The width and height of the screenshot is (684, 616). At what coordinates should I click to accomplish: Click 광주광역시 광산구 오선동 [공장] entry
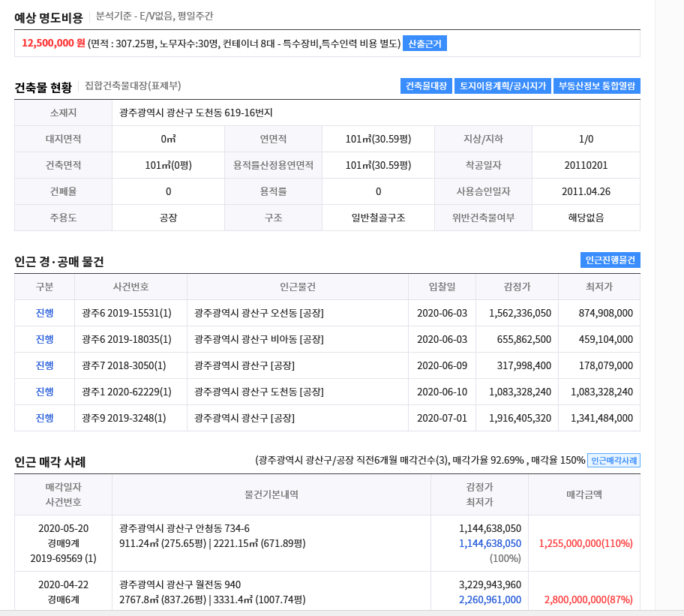coord(259,313)
